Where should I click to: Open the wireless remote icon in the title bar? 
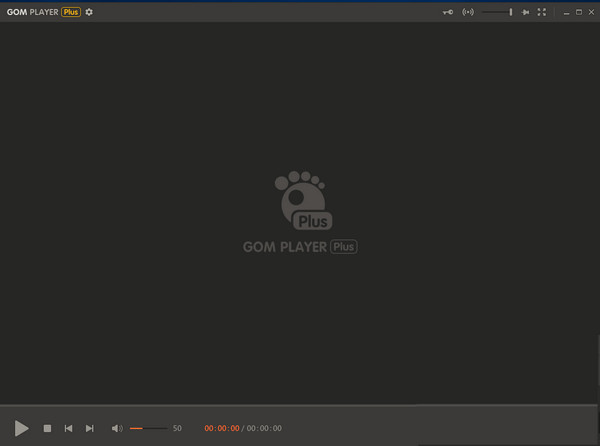pos(468,12)
